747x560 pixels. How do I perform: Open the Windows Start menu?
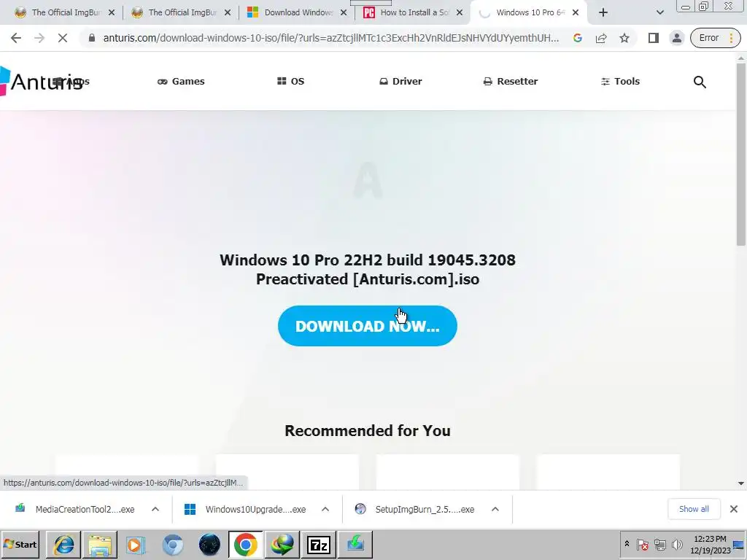click(20, 544)
